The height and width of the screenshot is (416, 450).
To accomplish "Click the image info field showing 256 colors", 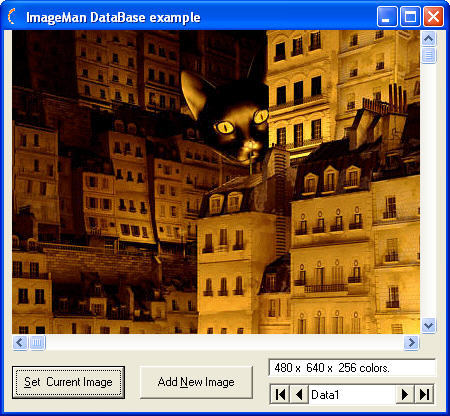I will tap(352, 368).
